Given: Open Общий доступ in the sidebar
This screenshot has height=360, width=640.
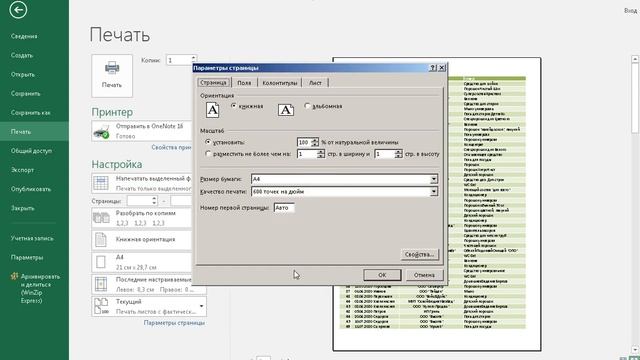Looking at the screenshot, I should (x=31, y=151).
